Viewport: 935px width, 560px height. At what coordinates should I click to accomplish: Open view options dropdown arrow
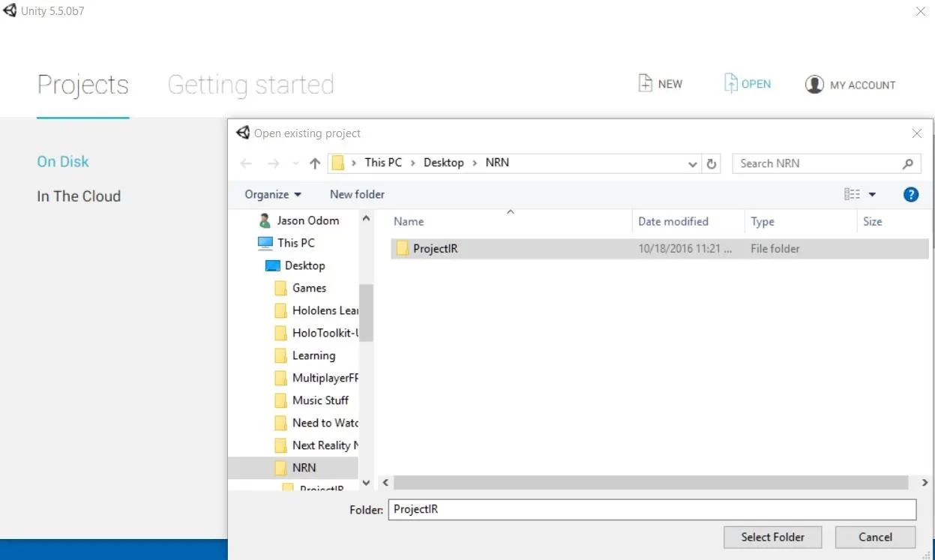(872, 195)
